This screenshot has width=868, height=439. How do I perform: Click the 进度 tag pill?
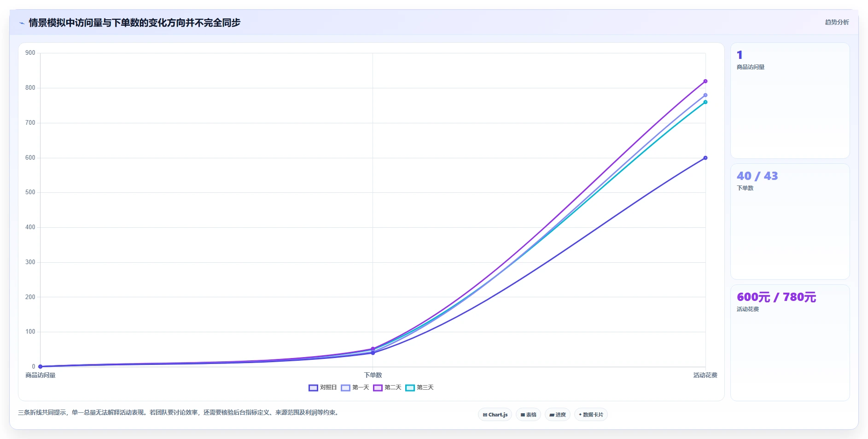(x=558, y=415)
